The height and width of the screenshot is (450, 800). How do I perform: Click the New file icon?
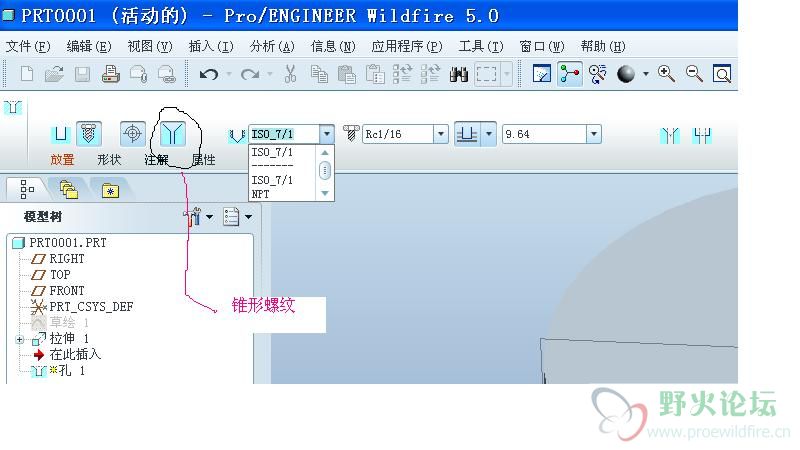tap(27, 74)
